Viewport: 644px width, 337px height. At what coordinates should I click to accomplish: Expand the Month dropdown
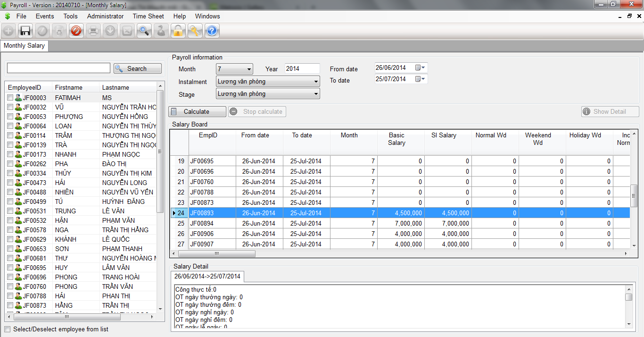(x=249, y=69)
